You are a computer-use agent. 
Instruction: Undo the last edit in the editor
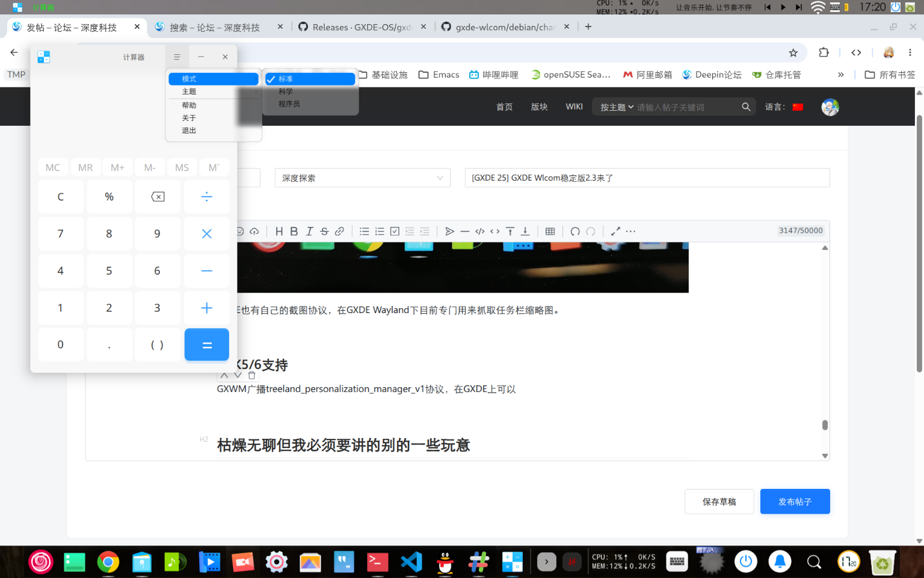click(575, 231)
